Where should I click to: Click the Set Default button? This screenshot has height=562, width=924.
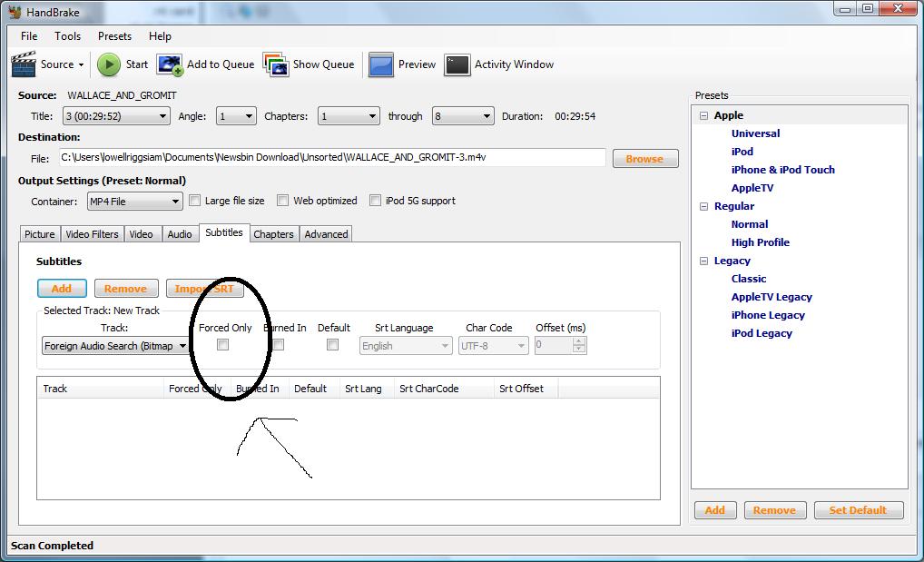coord(858,510)
